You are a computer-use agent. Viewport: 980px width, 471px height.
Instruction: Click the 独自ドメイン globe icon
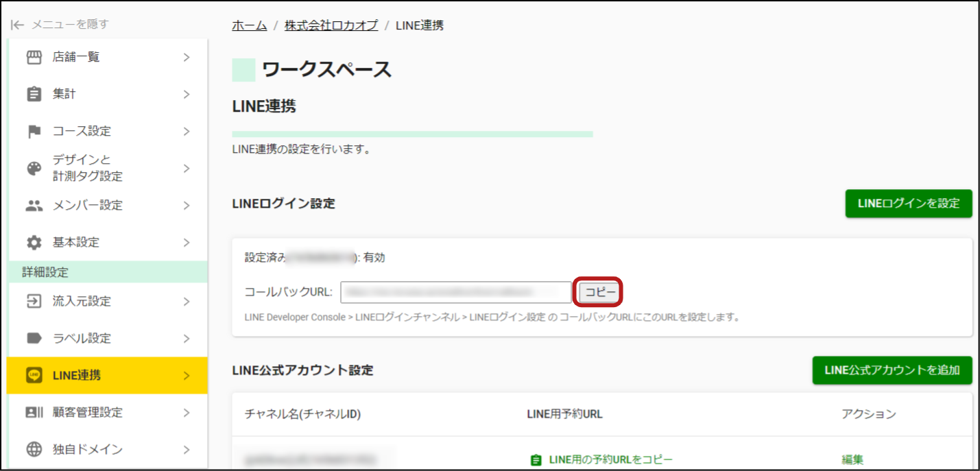pos(34,450)
